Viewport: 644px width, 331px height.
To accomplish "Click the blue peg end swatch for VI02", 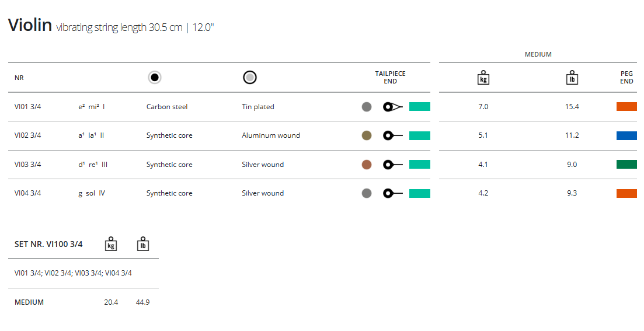I will point(626,135).
